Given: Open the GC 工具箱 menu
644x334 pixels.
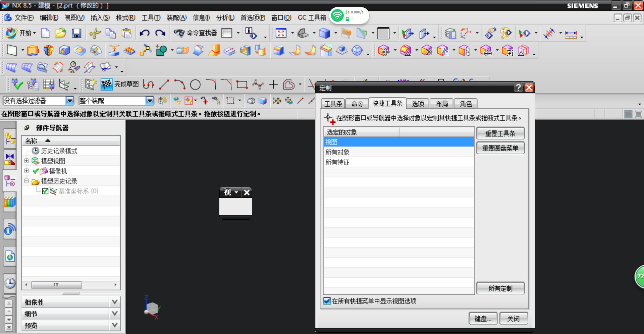Looking at the screenshot, I should (312, 17).
